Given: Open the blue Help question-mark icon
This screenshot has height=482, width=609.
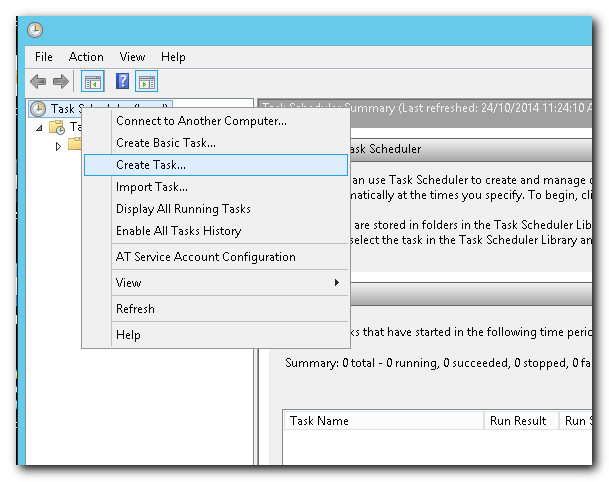Looking at the screenshot, I should [x=122, y=81].
